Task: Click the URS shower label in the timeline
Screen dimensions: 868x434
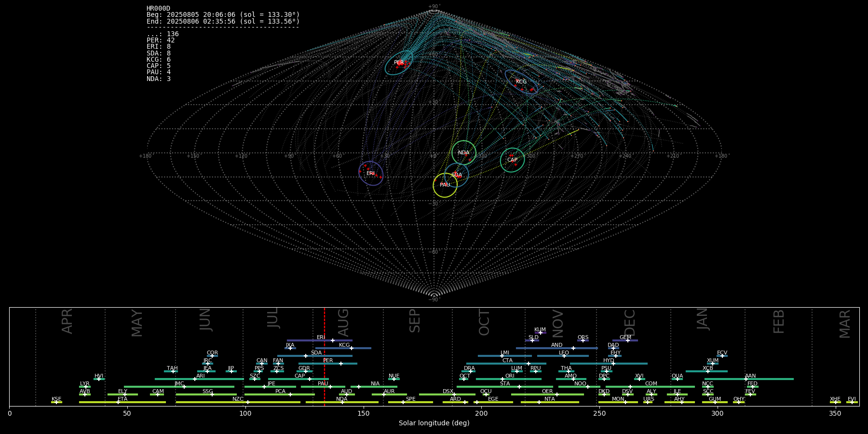Action: tap(649, 399)
